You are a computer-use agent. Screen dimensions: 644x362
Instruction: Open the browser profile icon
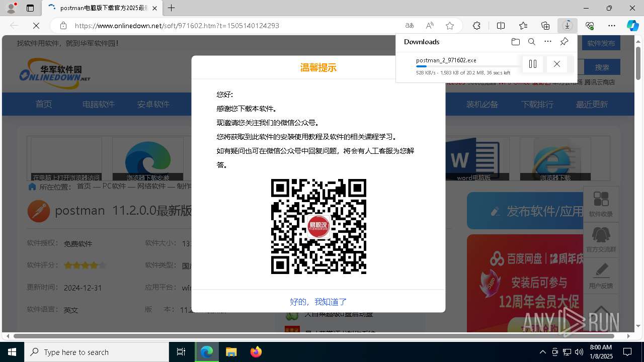tap(11, 8)
